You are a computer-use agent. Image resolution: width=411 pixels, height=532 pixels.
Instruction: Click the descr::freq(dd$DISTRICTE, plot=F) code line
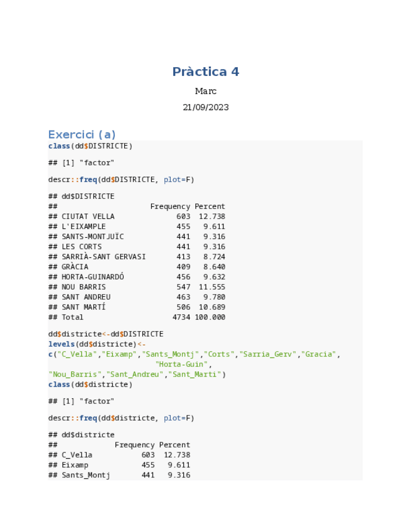[x=121, y=179]
